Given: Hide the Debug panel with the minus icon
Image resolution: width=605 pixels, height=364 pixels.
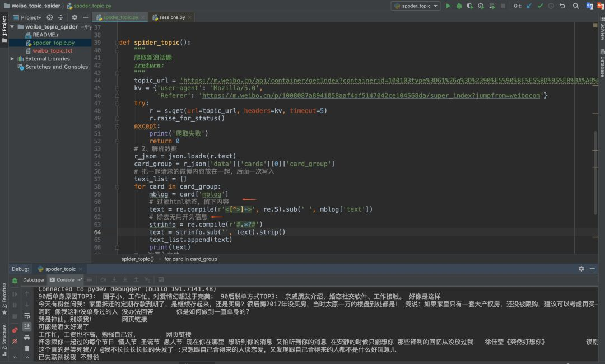Looking at the screenshot, I should coord(592,269).
